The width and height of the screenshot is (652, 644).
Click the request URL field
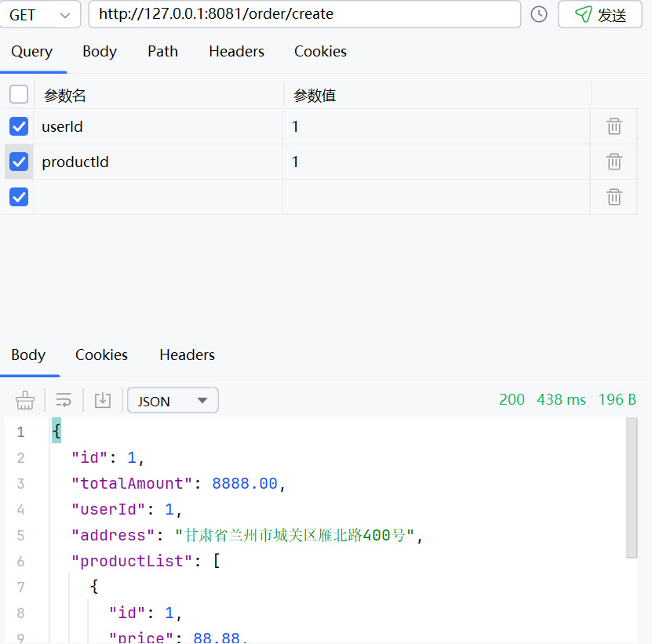point(304,14)
